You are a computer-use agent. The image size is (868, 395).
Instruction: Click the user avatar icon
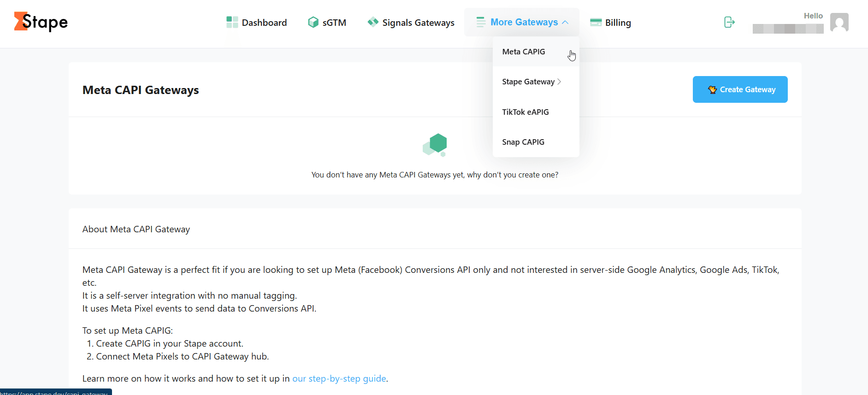point(839,22)
